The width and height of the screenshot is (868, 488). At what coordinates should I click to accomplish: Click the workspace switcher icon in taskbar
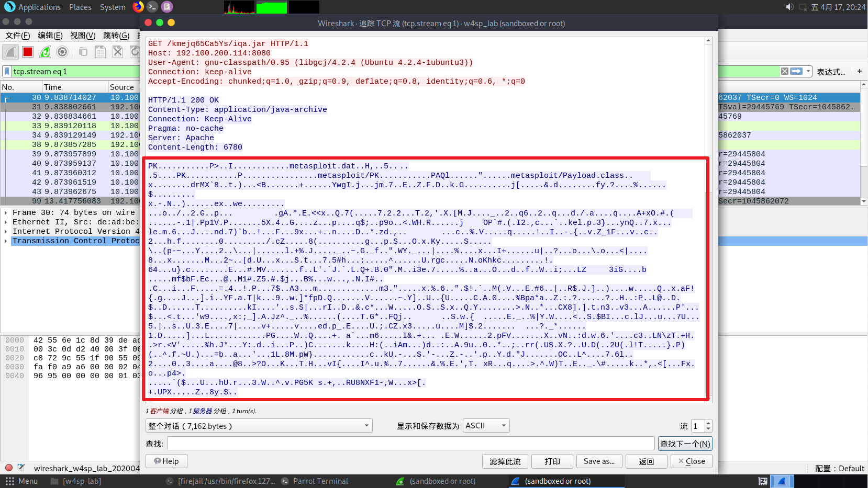pyautogui.click(x=763, y=481)
